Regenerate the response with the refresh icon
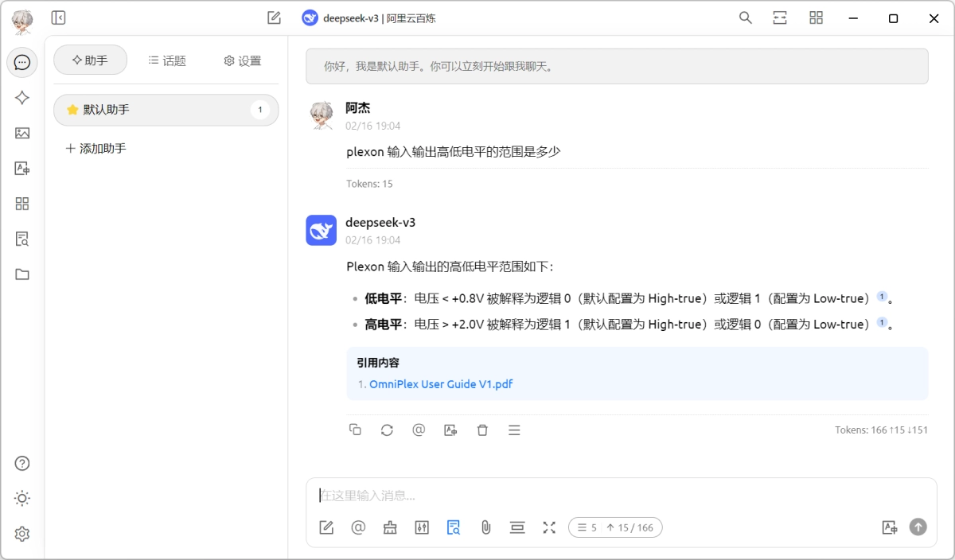This screenshot has height=560, width=955. (x=387, y=430)
